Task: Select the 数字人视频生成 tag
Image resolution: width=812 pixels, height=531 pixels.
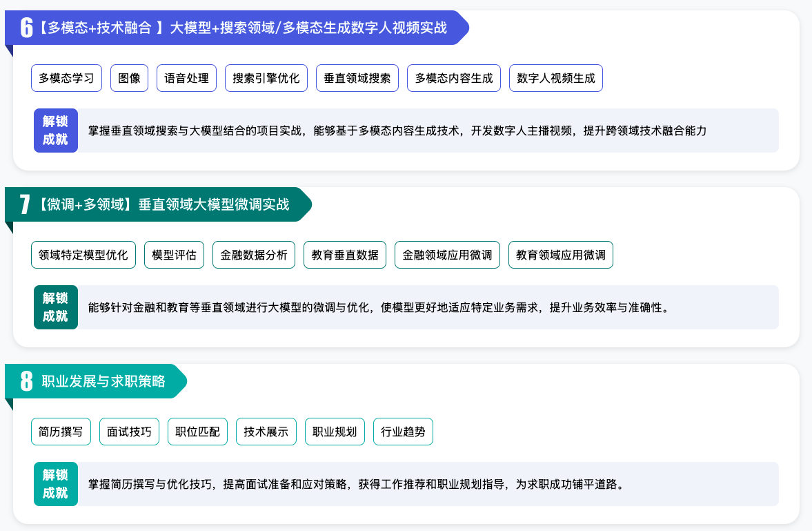Action: click(x=555, y=78)
